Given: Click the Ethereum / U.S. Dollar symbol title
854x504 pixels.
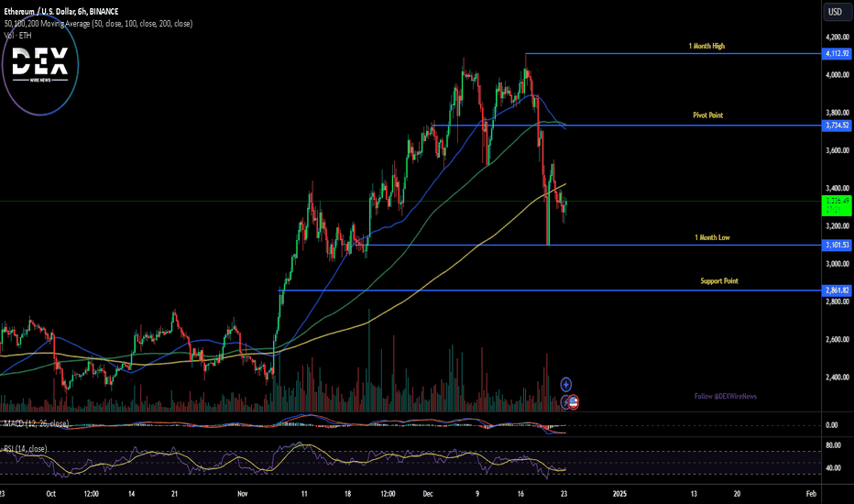Looking at the screenshot, I should (x=61, y=11).
